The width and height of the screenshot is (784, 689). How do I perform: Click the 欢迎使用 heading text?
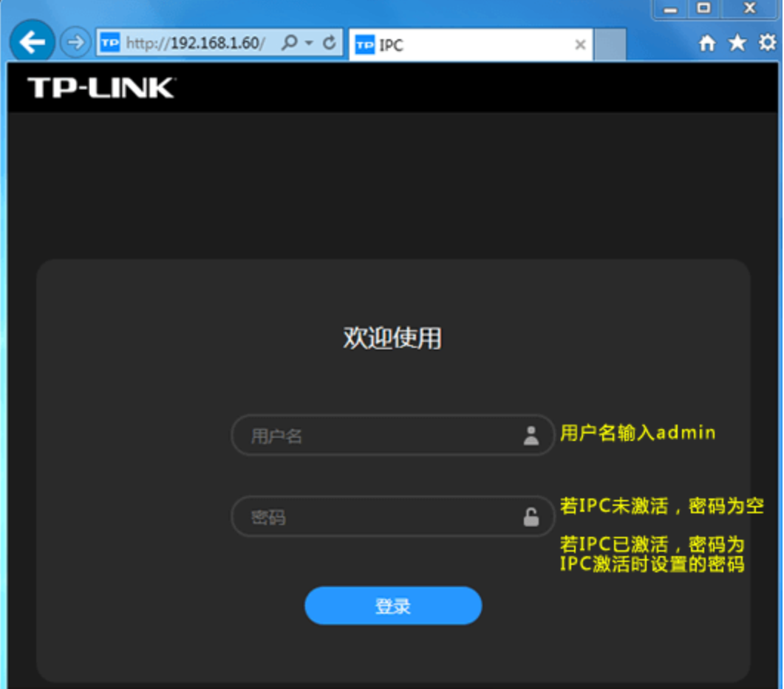coord(392,338)
